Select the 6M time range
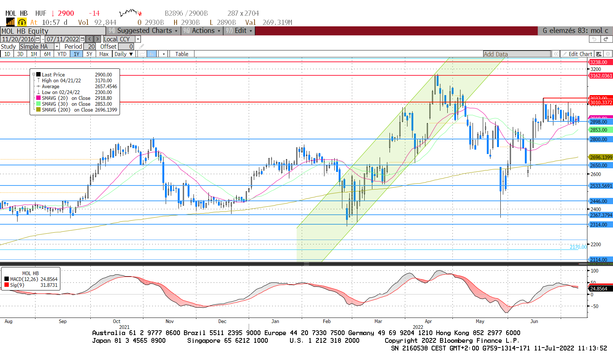Screen dimensions: 613x364 47,54
